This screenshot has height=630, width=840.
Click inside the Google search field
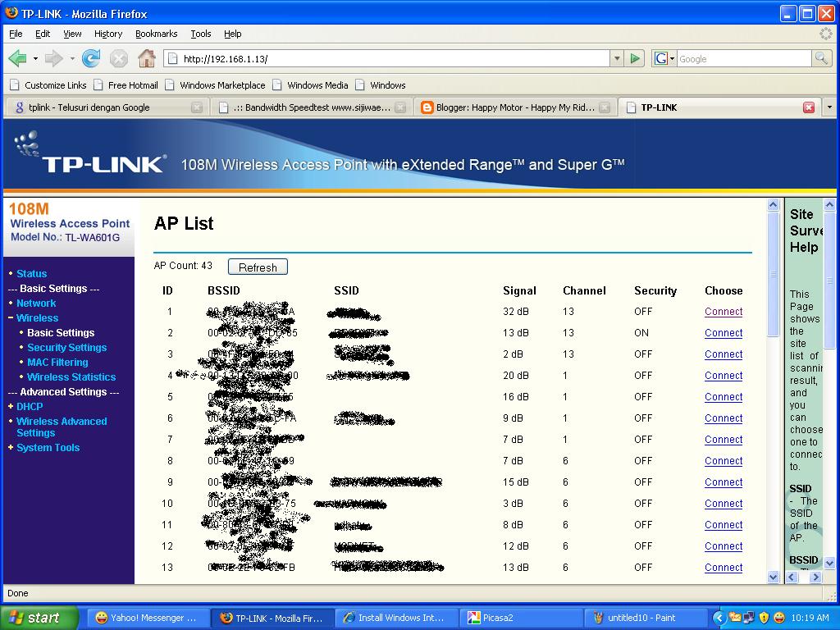click(x=744, y=58)
